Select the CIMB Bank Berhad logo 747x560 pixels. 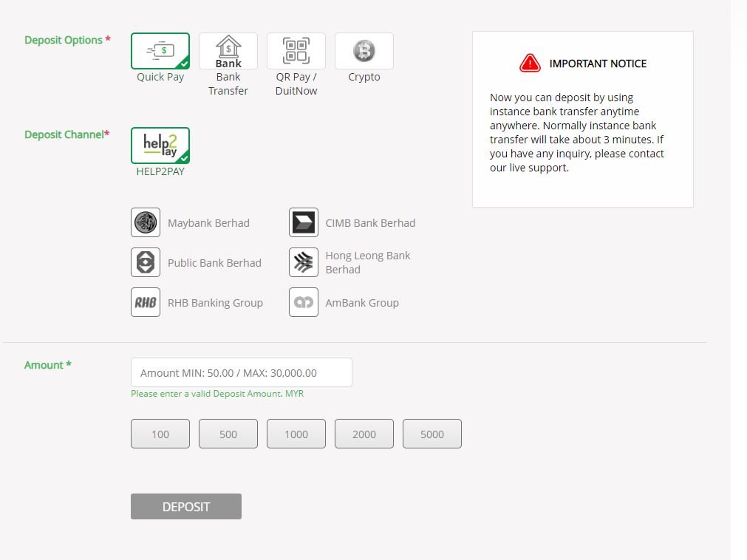pos(304,222)
